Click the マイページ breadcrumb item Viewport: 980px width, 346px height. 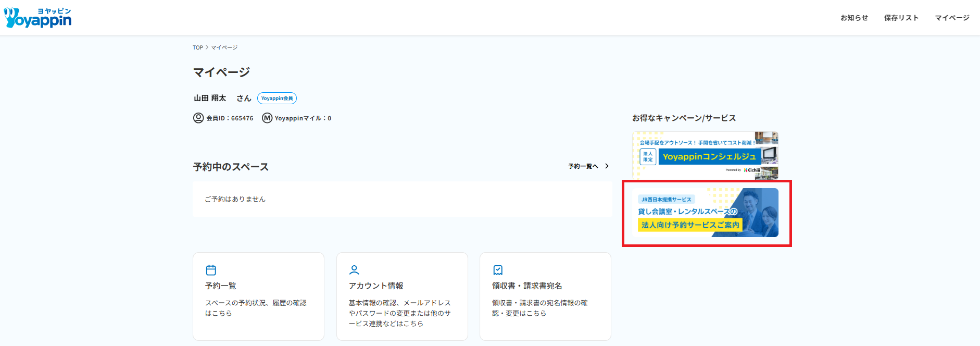[x=224, y=47]
